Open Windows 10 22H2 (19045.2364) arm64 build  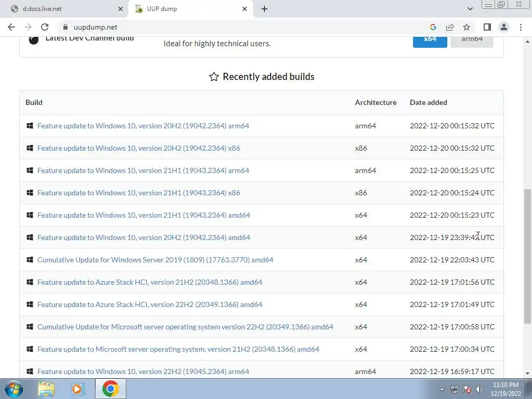click(143, 371)
